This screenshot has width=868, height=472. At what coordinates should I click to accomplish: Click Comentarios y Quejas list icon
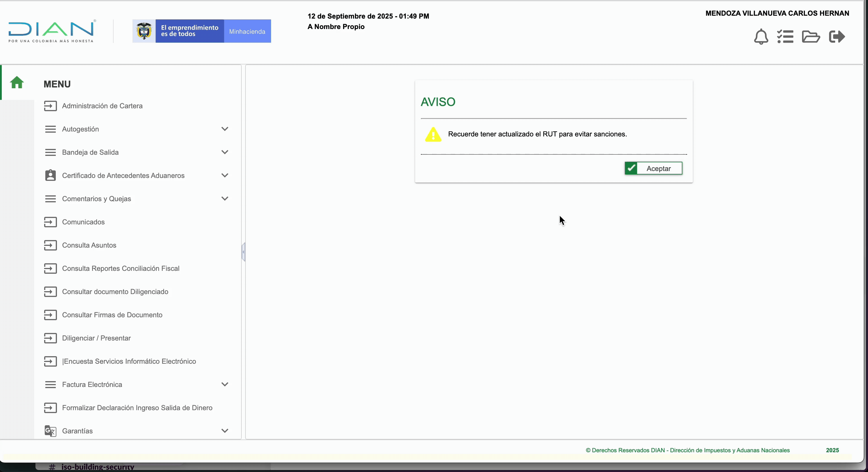tap(51, 199)
